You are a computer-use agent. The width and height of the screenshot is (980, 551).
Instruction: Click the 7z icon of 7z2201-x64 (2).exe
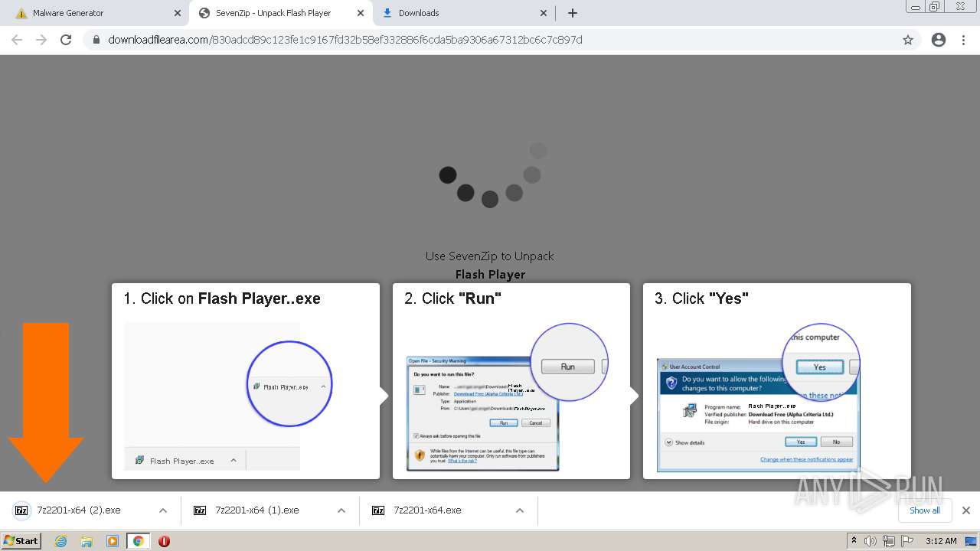[21, 510]
